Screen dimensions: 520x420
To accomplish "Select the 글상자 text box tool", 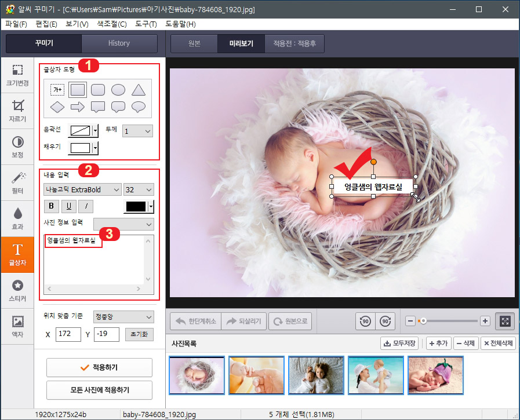I will coord(17,254).
